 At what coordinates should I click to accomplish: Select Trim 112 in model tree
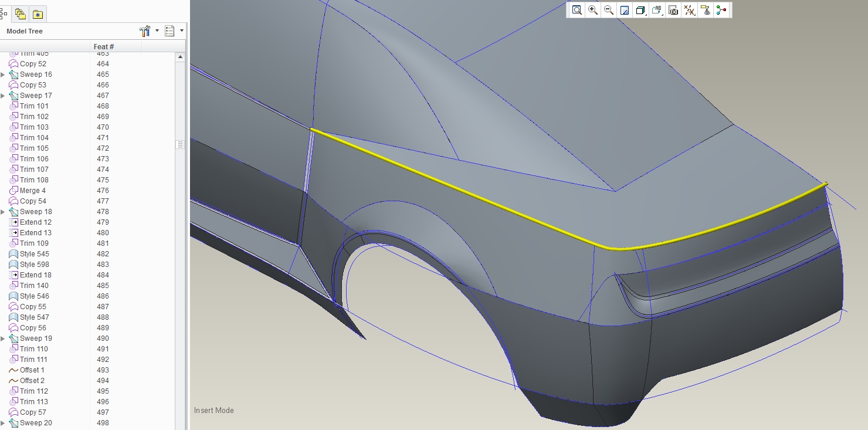click(x=34, y=391)
